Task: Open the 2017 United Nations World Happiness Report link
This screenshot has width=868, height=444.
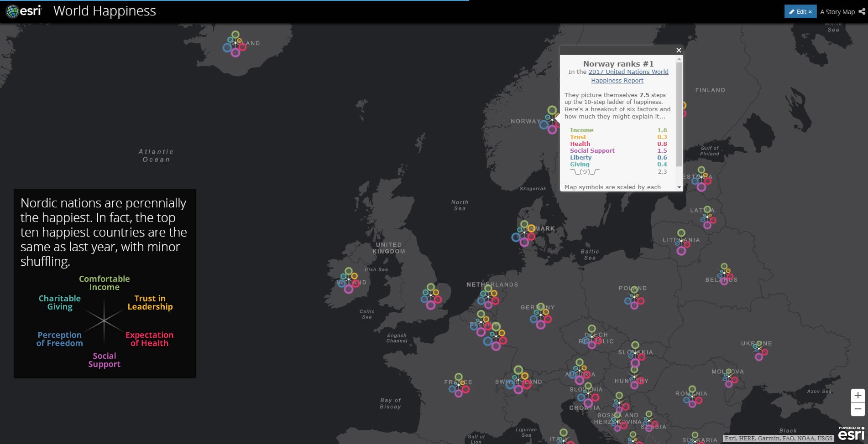Action: (628, 72)
